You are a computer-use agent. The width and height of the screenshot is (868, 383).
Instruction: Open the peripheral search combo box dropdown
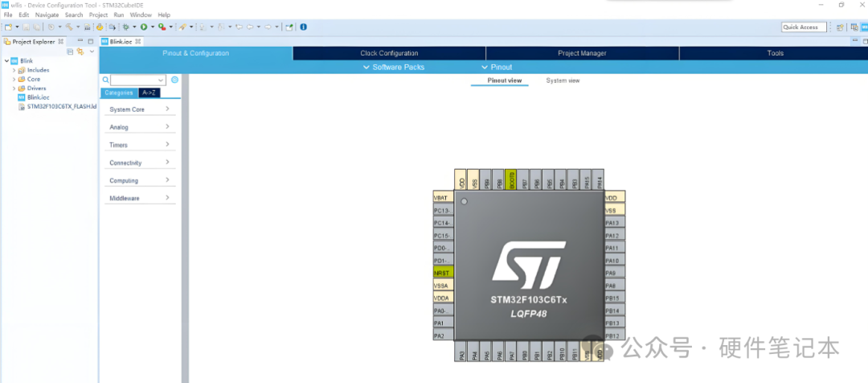pyautogui.click(x=161, y=80)
